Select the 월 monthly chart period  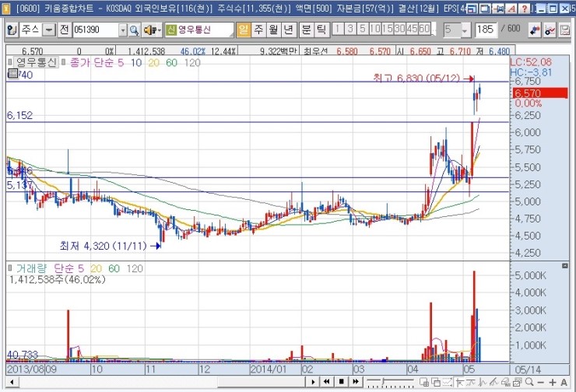point(274,30)
